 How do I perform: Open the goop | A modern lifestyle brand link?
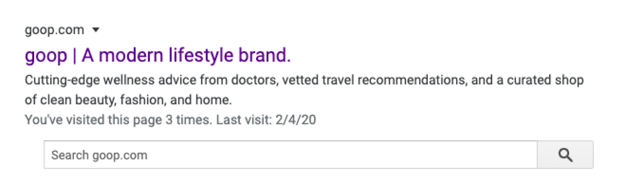click(x=157, y=55)
